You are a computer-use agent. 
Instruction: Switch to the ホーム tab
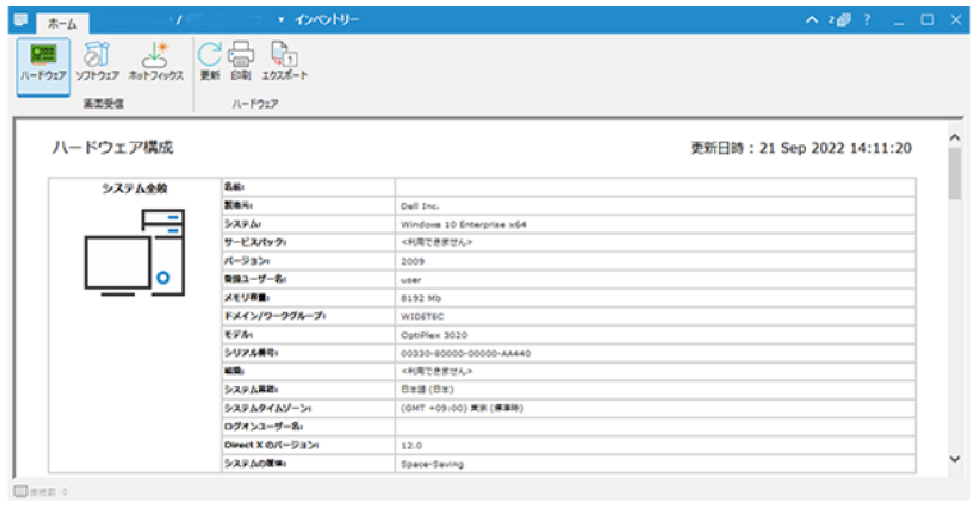[x=63, y=24]
